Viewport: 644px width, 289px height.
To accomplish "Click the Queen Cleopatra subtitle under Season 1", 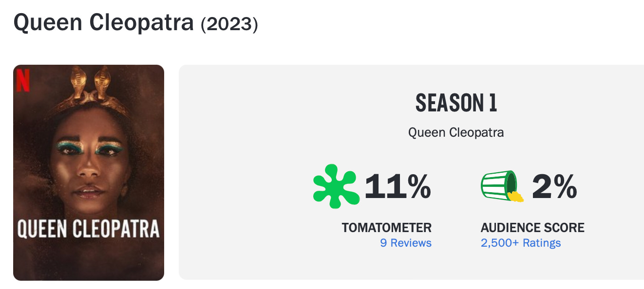I will tap(456, 132).
